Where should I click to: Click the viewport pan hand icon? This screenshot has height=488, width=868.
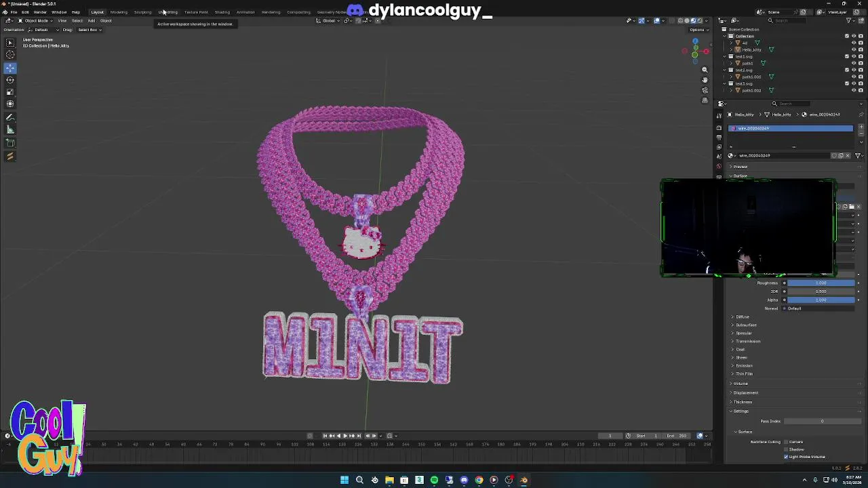(x=705, y=80)
